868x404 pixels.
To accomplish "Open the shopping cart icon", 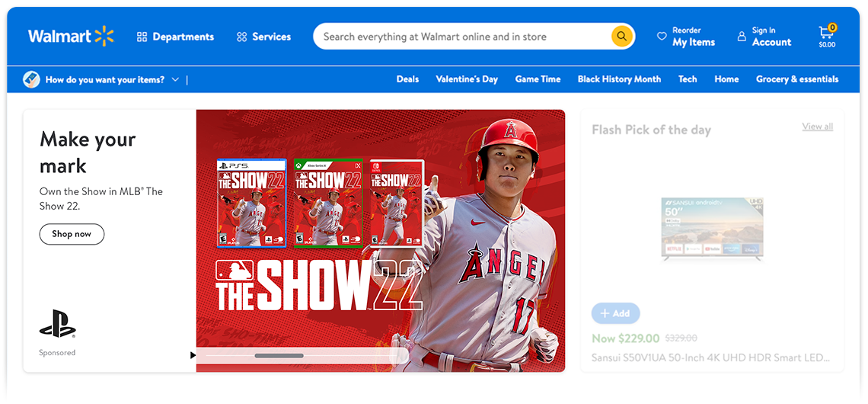I will coord(826,33).
